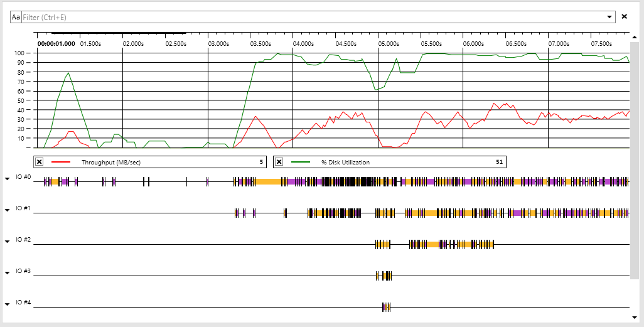Screen dimensions: 644x327
Task: Expand the IO #2 row arrow
Action: pos(7,242)
